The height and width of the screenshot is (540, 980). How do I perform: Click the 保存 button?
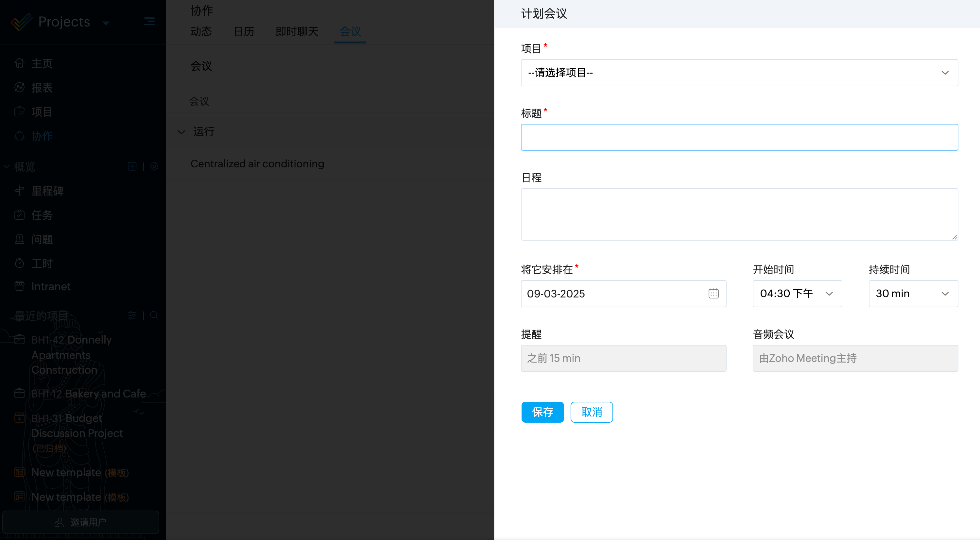542,412
